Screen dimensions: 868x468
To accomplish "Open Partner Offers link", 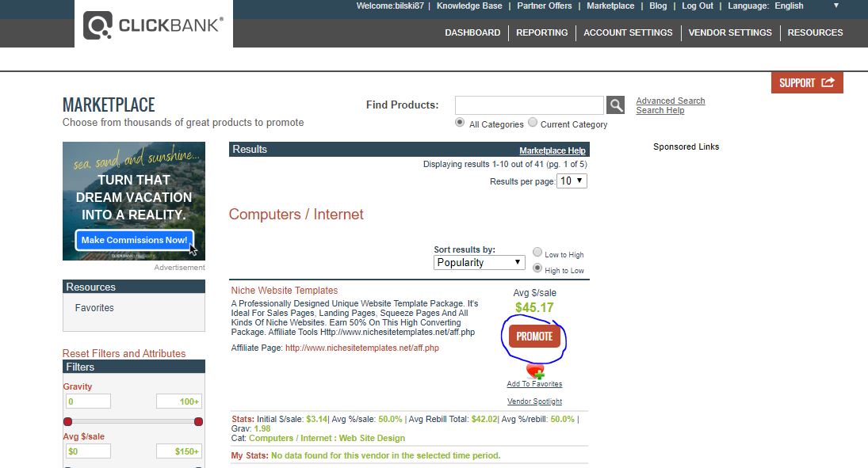I will [x=544, y=6].
